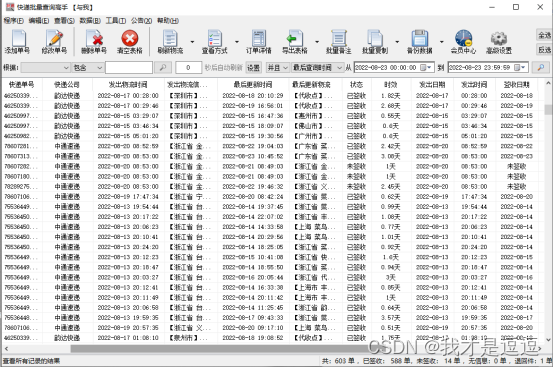Image resolution: width=554 pixels, height=367 pixels.
Task: Open the 包含 condition dropdown
Action: click(88, 67)
